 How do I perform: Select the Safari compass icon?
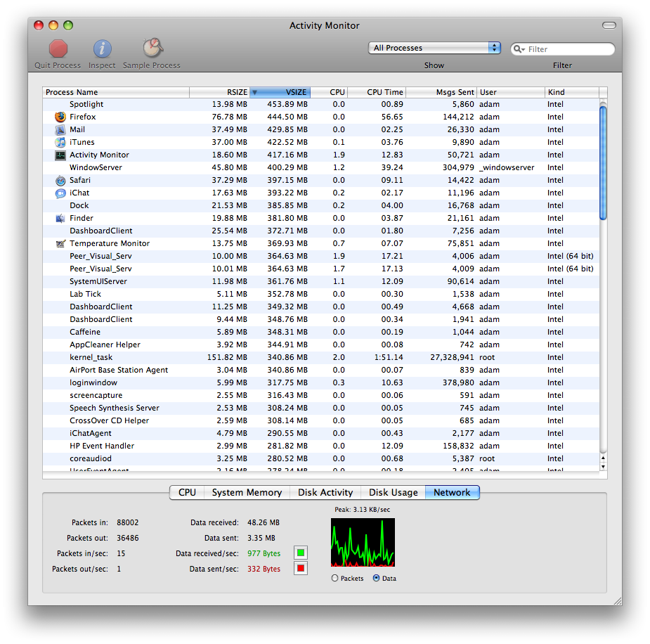coord(60,181)
